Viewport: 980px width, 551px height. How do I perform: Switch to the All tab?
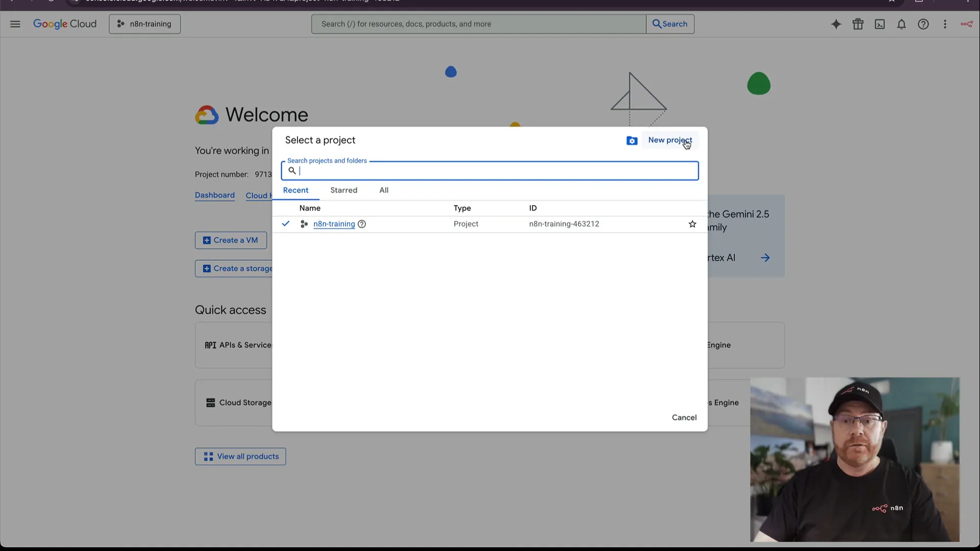click(384, 190)
